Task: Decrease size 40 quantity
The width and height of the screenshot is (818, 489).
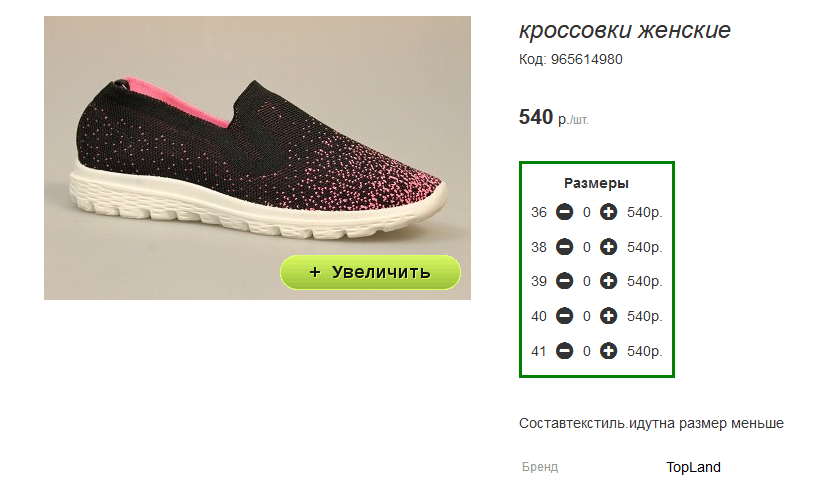Action: tap(564, 316)
